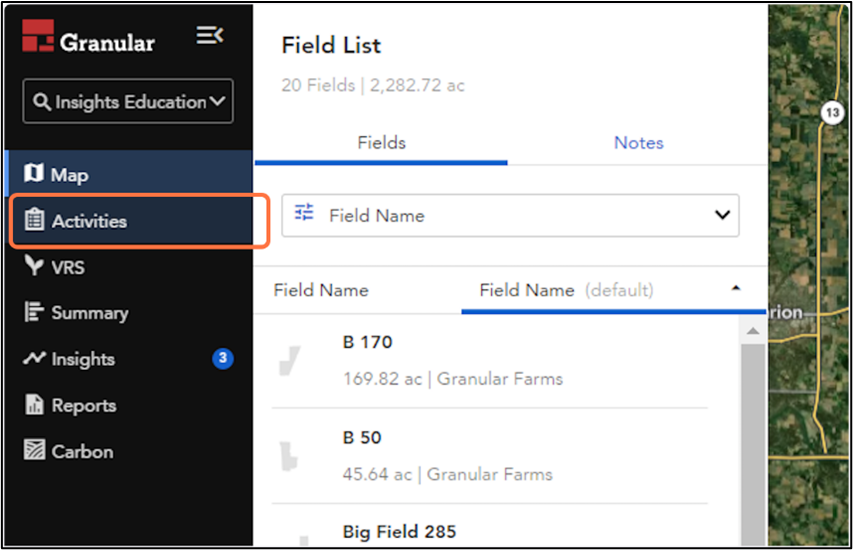Collapse the sidebar with the menu icon

pyautogui.click(x=210, y=36)
